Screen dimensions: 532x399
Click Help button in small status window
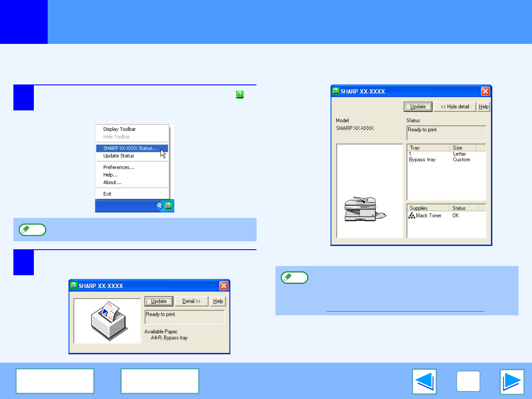click(218, 301)
